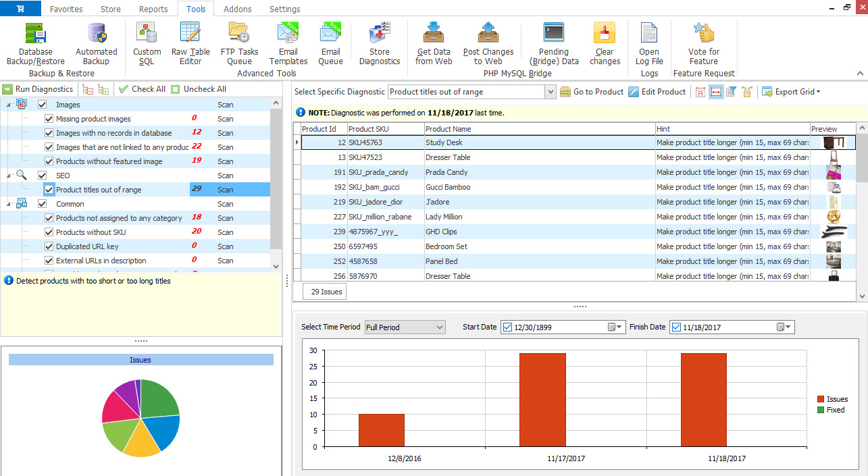
Task: Click the Prada Candy preview thumbnail
Action: (834, 172)
